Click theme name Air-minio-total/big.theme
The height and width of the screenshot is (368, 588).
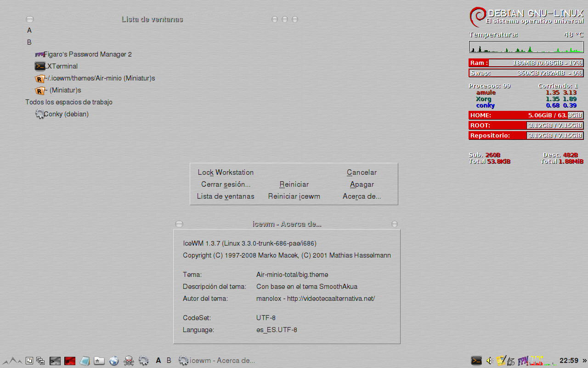click(x=292, y=275)
